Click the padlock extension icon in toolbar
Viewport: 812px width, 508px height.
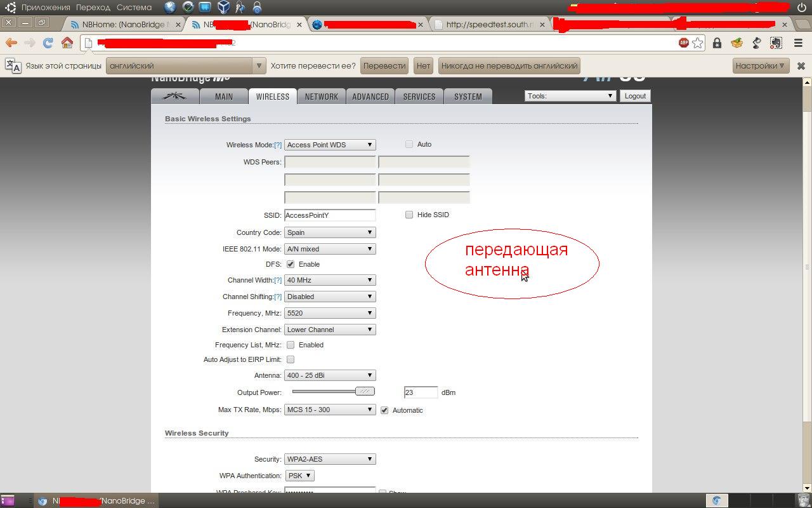[717, 43]
